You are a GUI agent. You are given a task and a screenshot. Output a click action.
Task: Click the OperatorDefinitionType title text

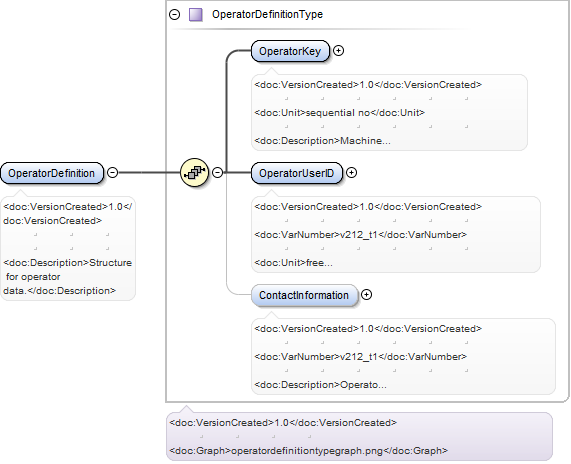coord(267,15)
